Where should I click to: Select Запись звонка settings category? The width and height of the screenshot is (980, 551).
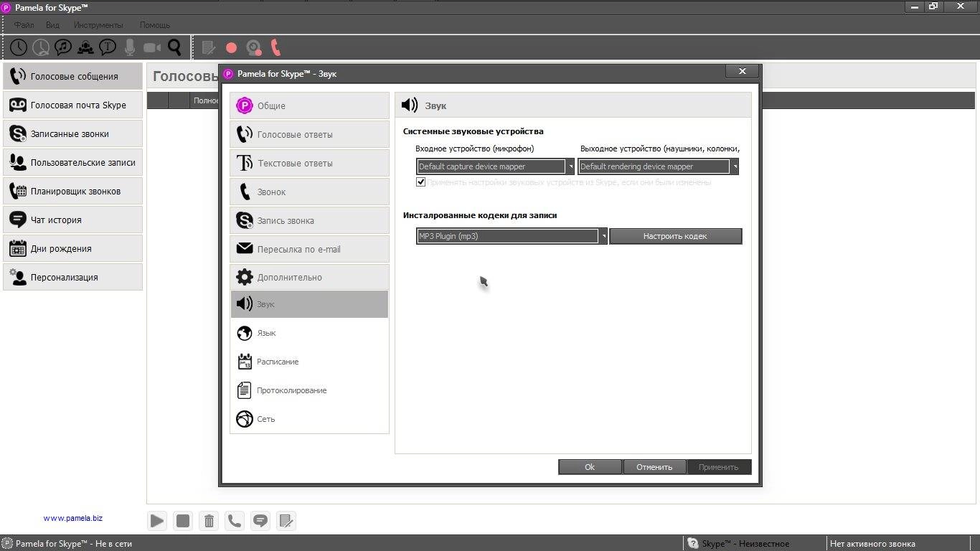[309, 220]
